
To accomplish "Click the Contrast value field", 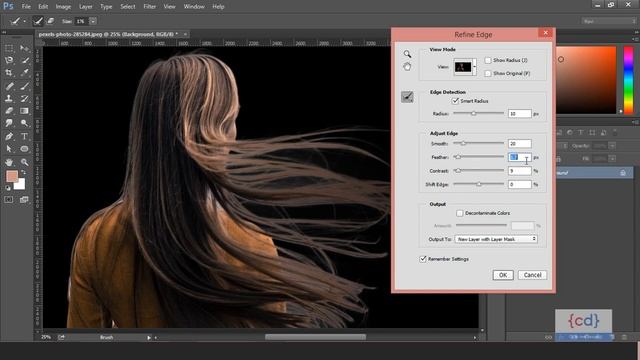I will coord(520,171).
